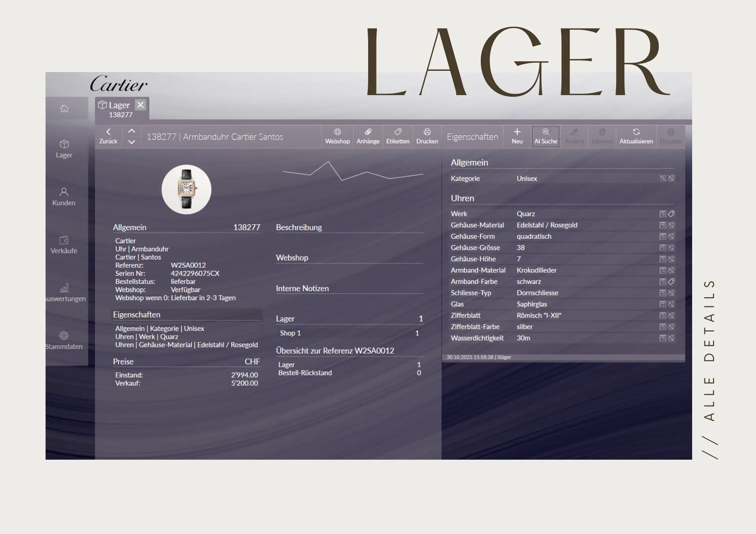The width and height of the screenshot is (756, 534).
Task: Click Drucken in Eigenschaften toolbar
Action: pyautogui.click(x=671, y=136)
